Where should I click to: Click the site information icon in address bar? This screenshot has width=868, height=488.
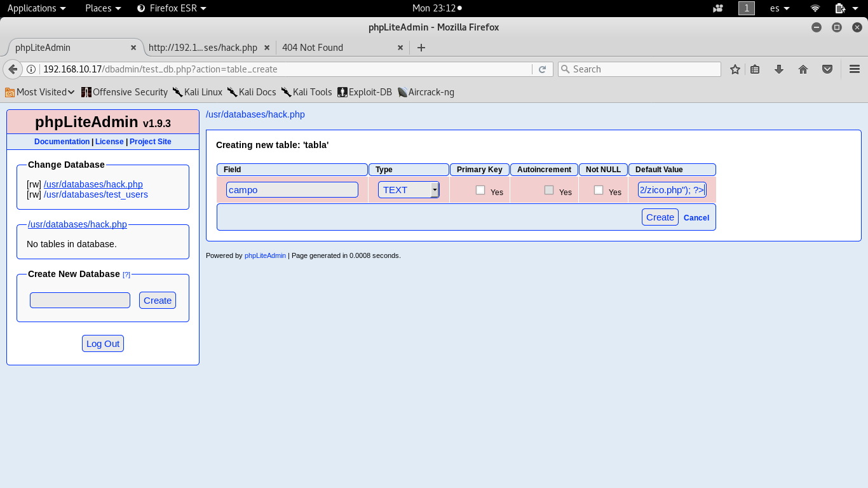(x=31, y=69)
